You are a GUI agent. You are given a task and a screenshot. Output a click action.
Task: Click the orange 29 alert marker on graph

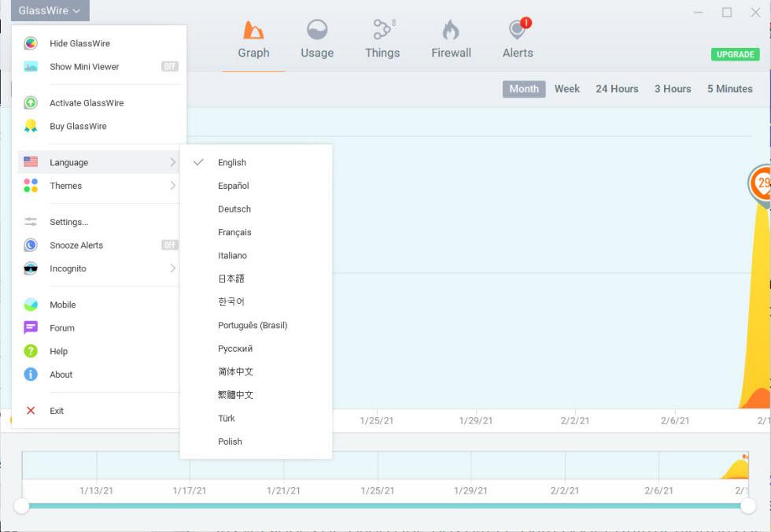click(761, 185)
